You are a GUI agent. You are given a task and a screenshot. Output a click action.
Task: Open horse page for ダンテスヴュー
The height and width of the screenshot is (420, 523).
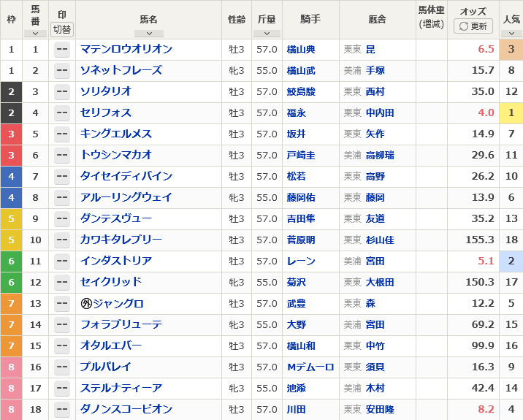click(116, 218)
